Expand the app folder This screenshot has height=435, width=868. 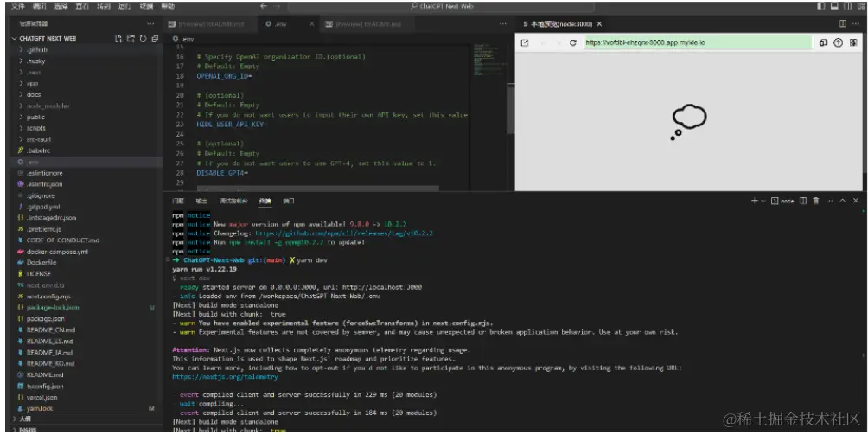[x=32, y=84]
